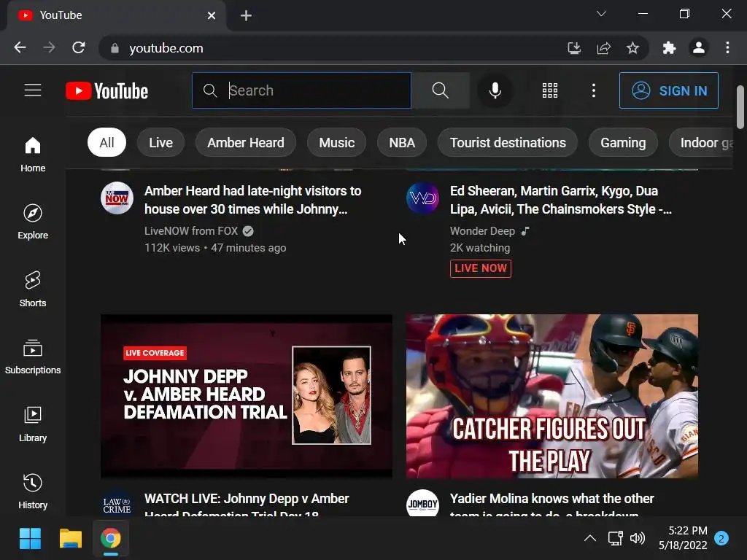Open the Chrome extensions puzzle icon
The image size is (747, 560).
pos(670,47)
